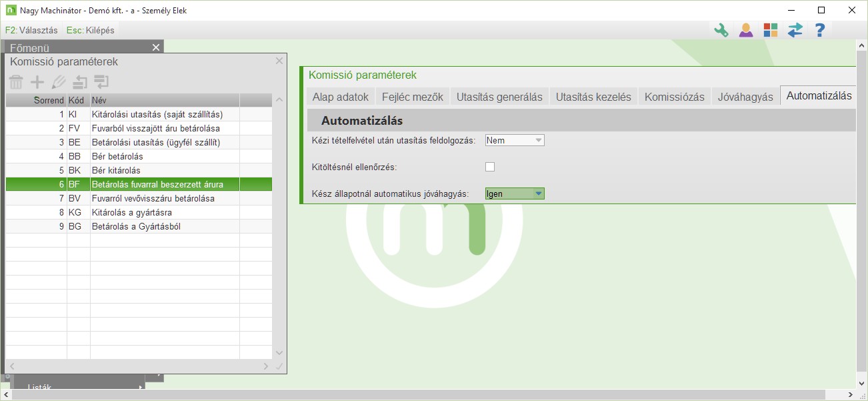Click the two-way arrows switch icon
Screen dimensions: 868x401
pyautogui.click(x=795, y=30)
